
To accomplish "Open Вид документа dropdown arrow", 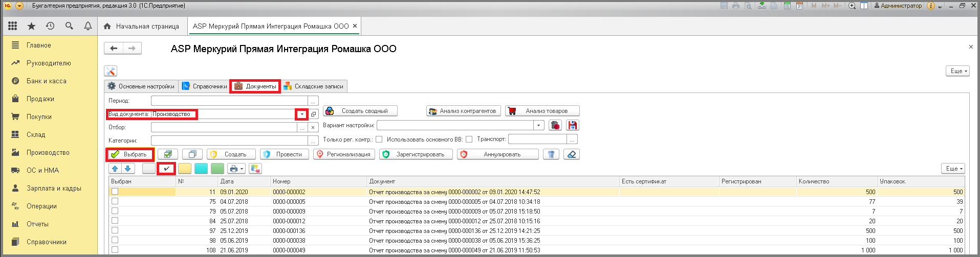I will (302, 114).
